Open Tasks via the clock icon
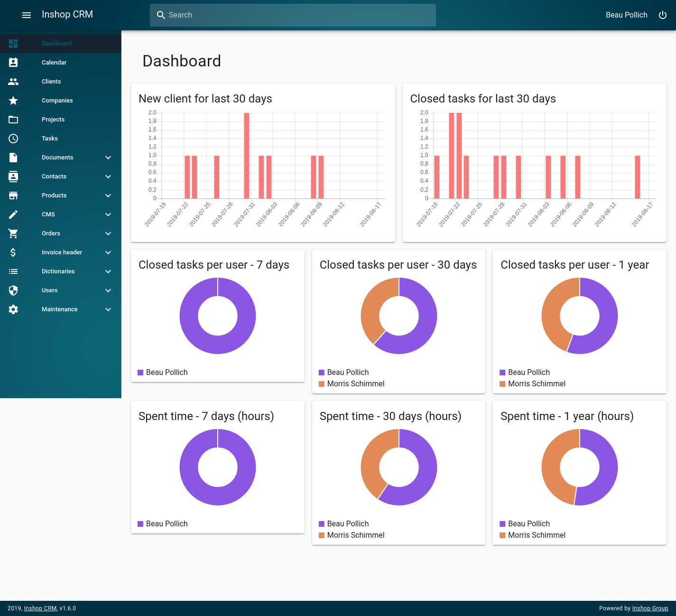 tap(13, 139)
